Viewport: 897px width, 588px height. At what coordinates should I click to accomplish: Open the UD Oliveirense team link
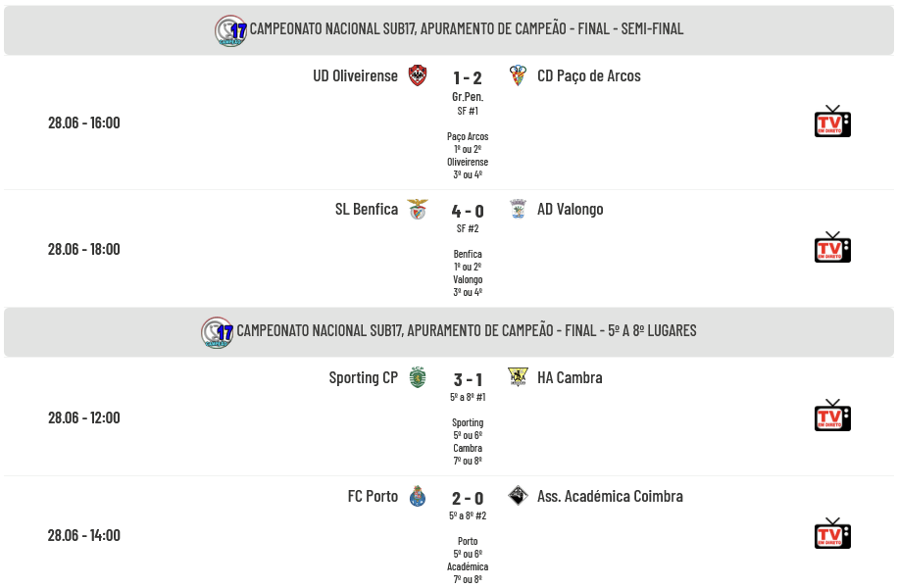[355, 76]
